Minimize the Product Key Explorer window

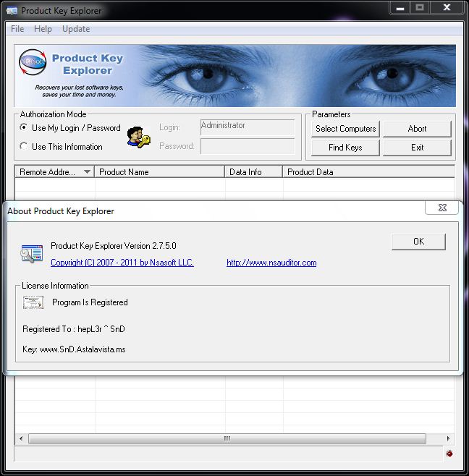coord(400,8)
